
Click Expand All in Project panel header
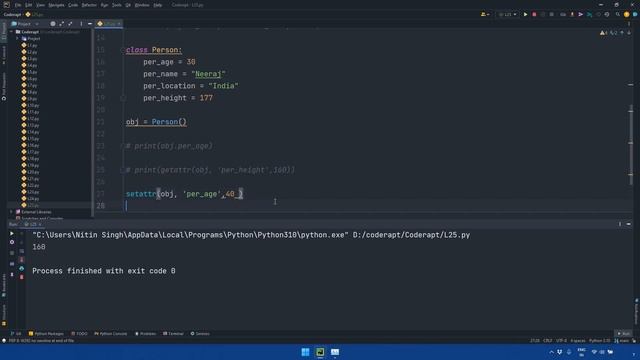pos(62,24)
